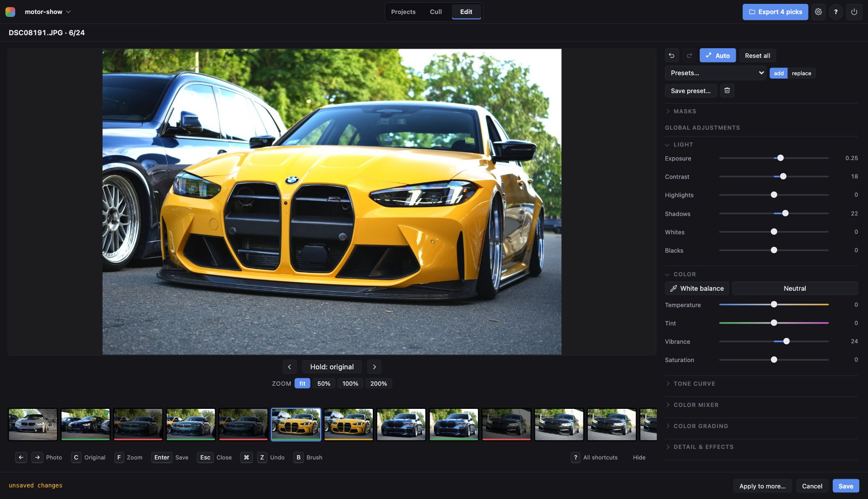Click the right arrow Photo shortcut key
Image resolution: width=868 pixels, height=499 pixels.
[37, 458]
